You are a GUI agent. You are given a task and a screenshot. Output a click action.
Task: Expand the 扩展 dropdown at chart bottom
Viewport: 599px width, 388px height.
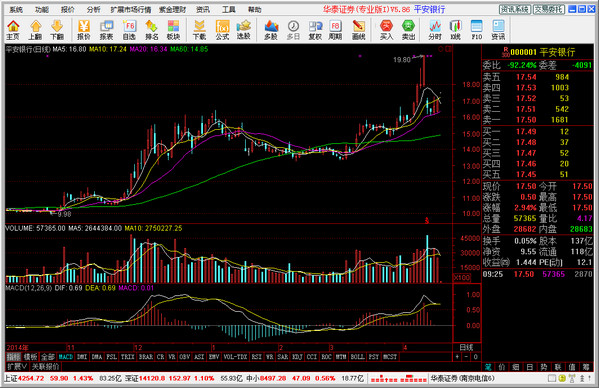(x=17, y=367)
